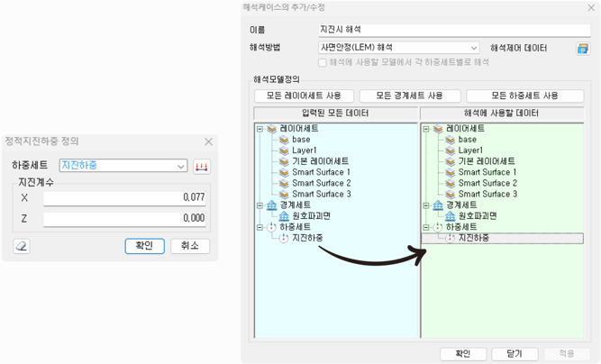Image resolution: width=601 pixels, height=364 pixels.
Task: Toggle 각 하중세트별로 해석 checkbox
Action: tap(323, 62)
